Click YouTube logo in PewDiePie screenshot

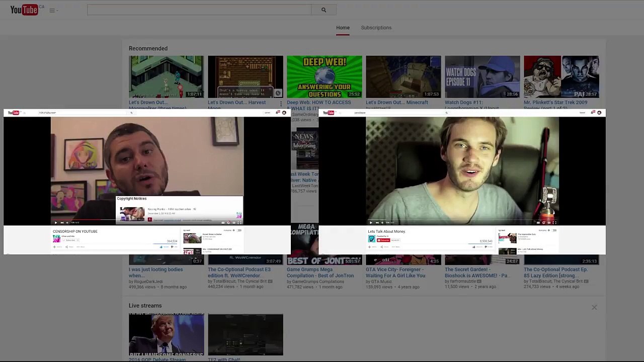[329, 113]
